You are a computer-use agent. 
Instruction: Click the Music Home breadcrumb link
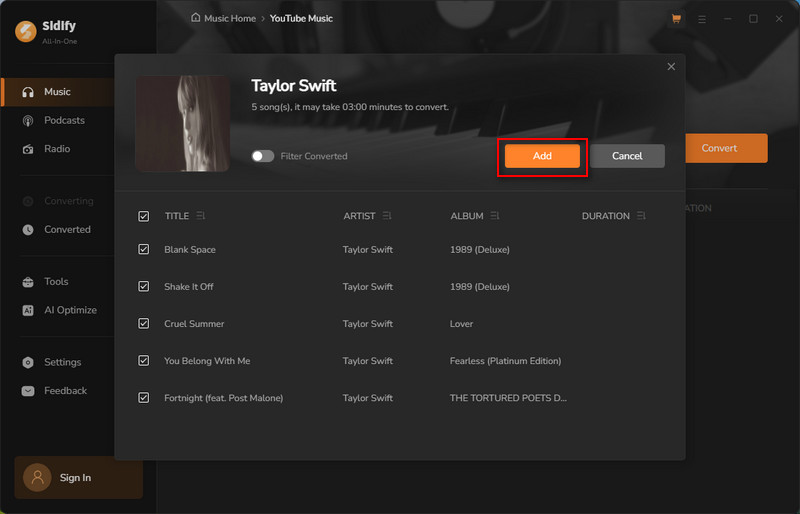pos(230,18)
